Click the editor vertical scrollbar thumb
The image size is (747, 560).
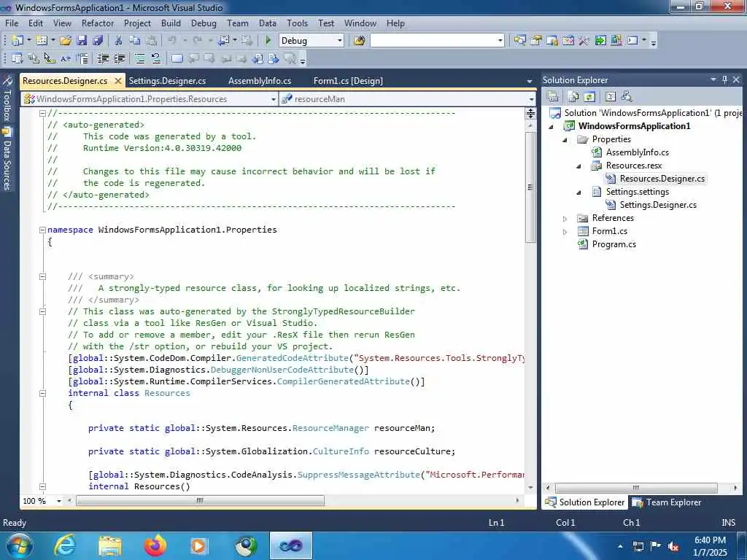tap(530, 187)
